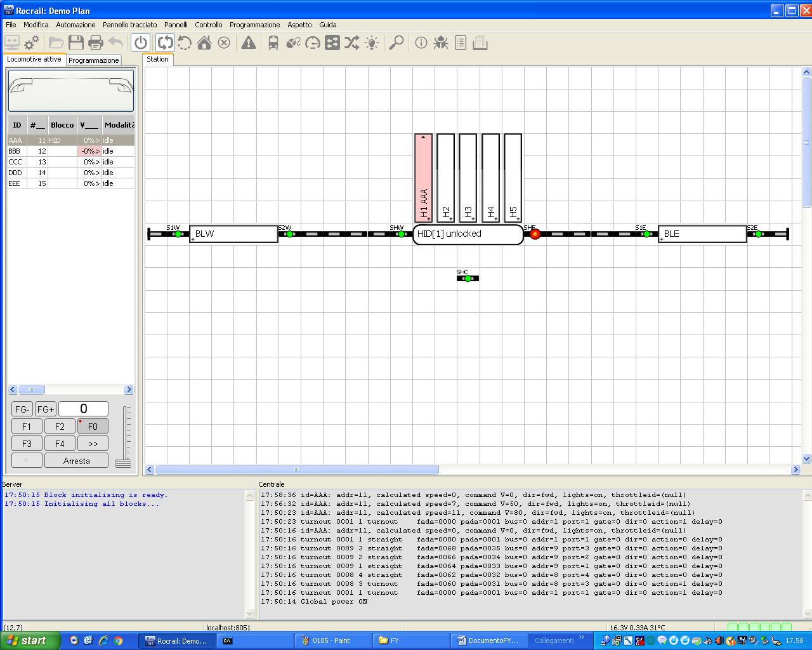This screenshot has height=650, width=812.
Task: Click the speed value field showing 0
Action: tap(83, 409)
